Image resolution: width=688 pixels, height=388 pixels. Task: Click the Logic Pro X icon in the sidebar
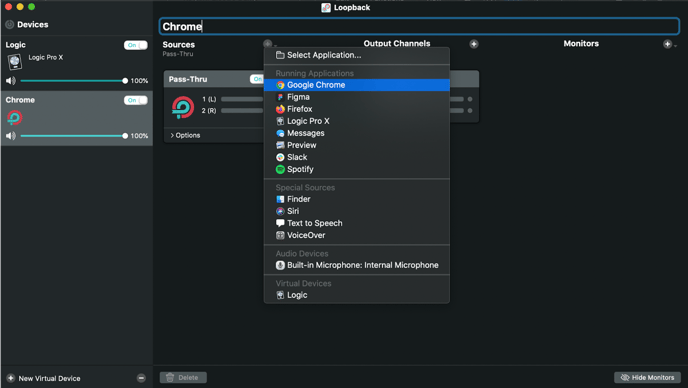(14, 62)
